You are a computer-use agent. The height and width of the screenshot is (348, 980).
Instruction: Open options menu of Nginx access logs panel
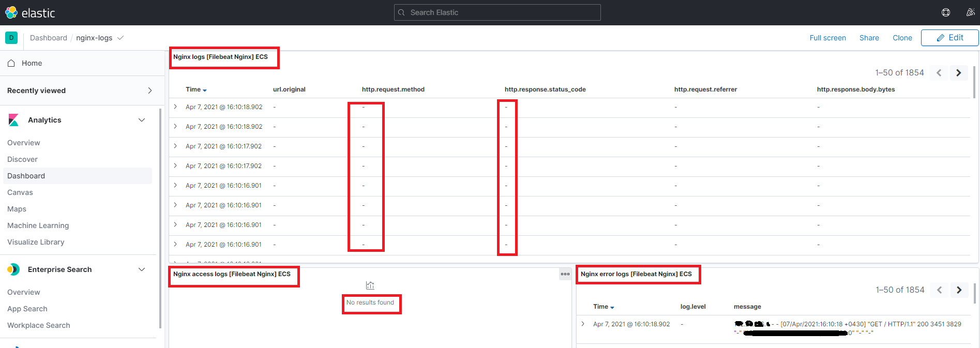coord(565,274)
